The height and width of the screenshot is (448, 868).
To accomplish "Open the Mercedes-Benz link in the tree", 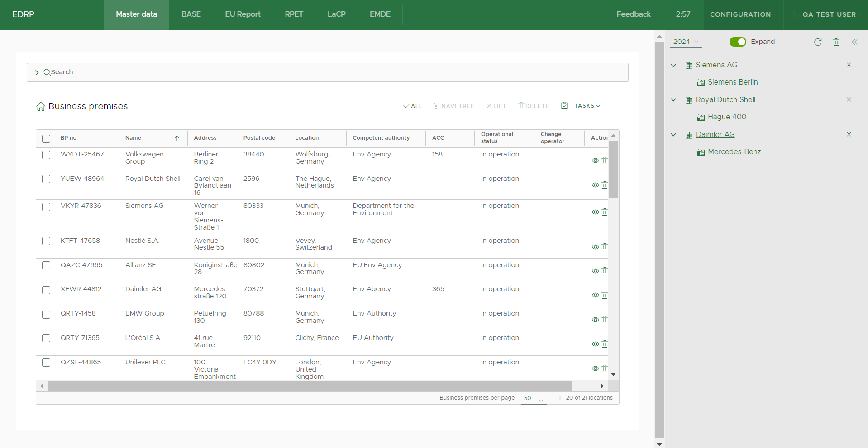I will click(734, 152).
